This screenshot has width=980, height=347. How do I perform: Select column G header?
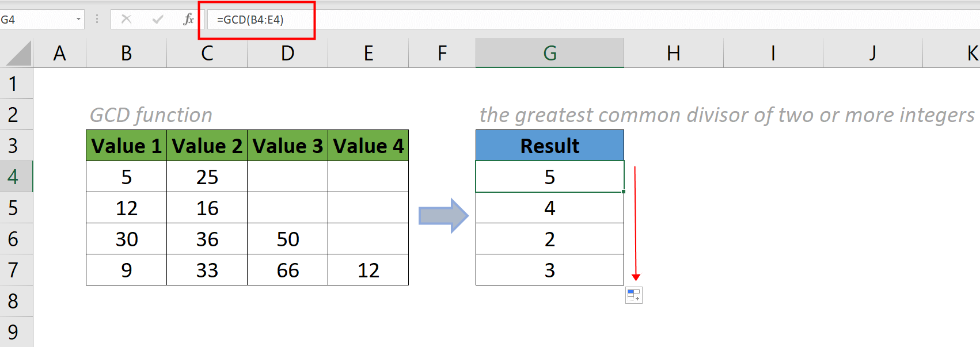click(550, 54)
